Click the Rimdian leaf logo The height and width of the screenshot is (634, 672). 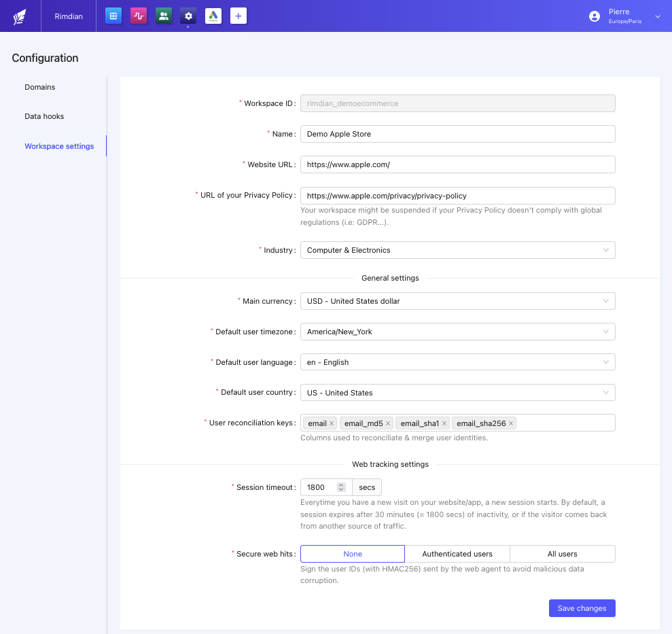19,16
